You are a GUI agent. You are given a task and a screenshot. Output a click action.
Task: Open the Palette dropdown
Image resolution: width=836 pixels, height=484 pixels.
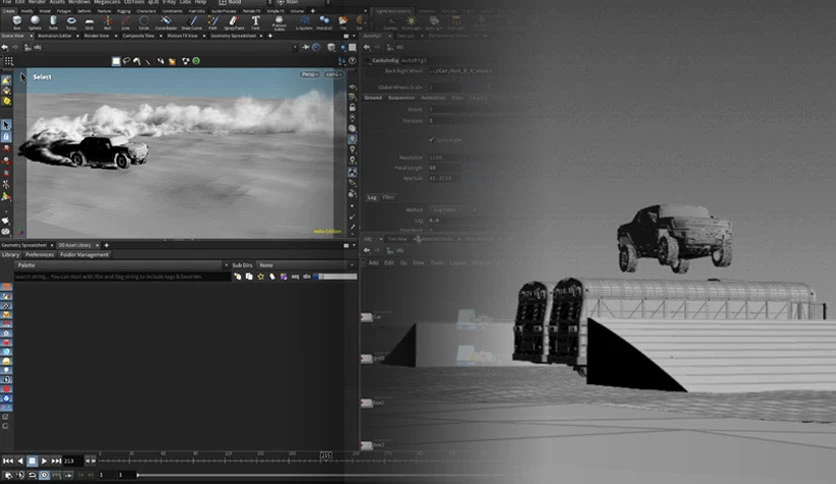[122, 265]
